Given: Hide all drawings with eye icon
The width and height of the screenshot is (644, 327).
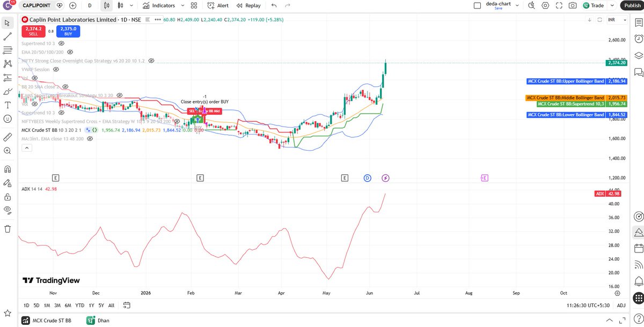Looking at the screenshot, I should (x=8, y=211).
